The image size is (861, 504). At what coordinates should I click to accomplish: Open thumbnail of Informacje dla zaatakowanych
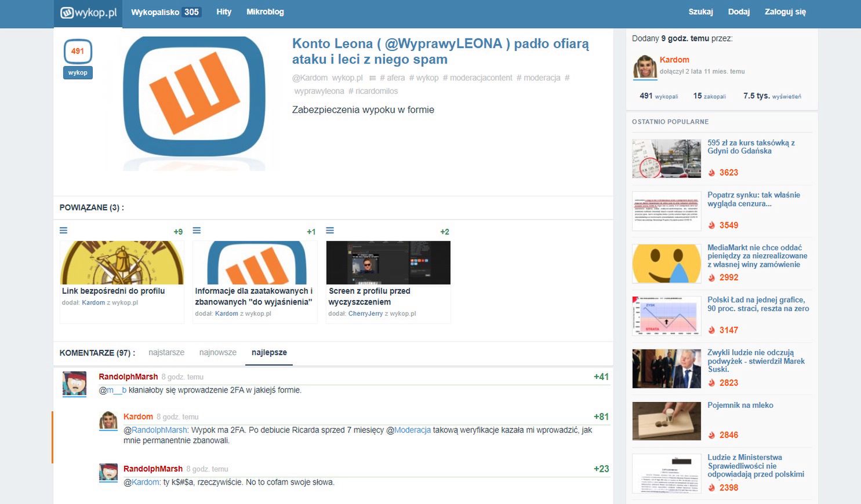255,262
